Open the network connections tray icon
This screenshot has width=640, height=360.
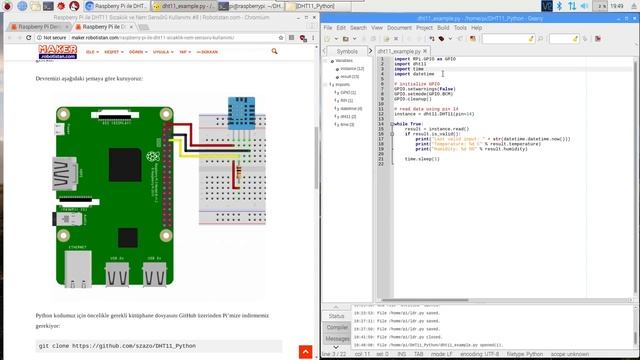pos(572,6)
